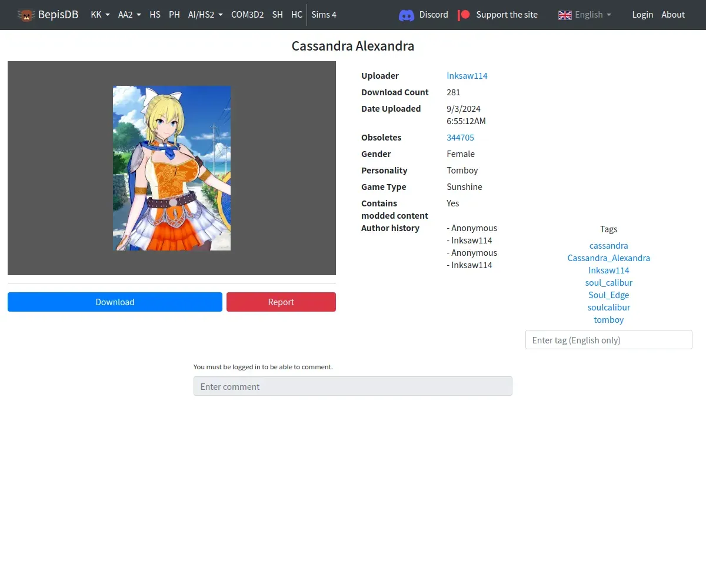Image resolution: width=706 pixels, height=588 pixels.
Task: Go to the PH section
Action: tap(174, 15)
